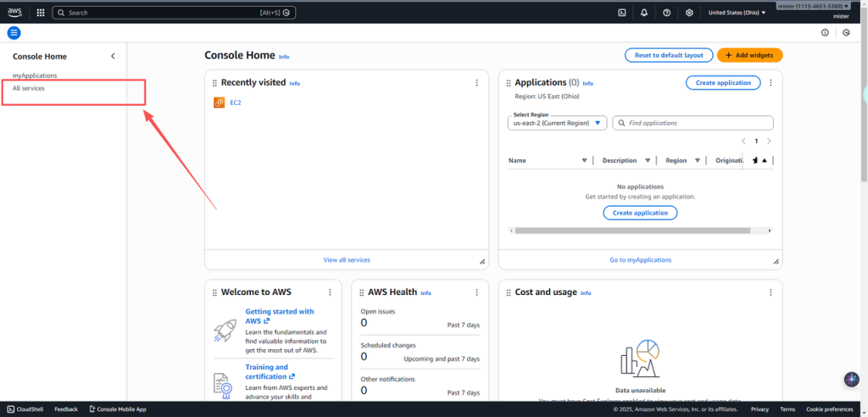Click resize handle of Recently visited widget
This screenshot has height=417, width=868.
[x=481, y=261]
